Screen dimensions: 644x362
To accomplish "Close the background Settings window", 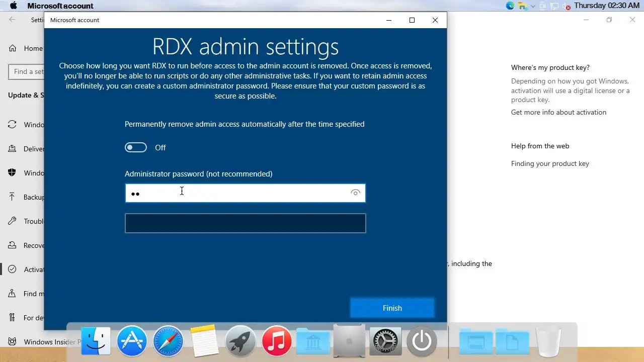I will click(632, 20).
